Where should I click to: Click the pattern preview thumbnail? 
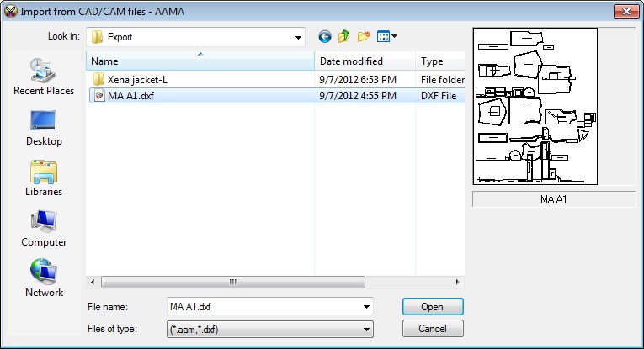[x=535, y=106]
